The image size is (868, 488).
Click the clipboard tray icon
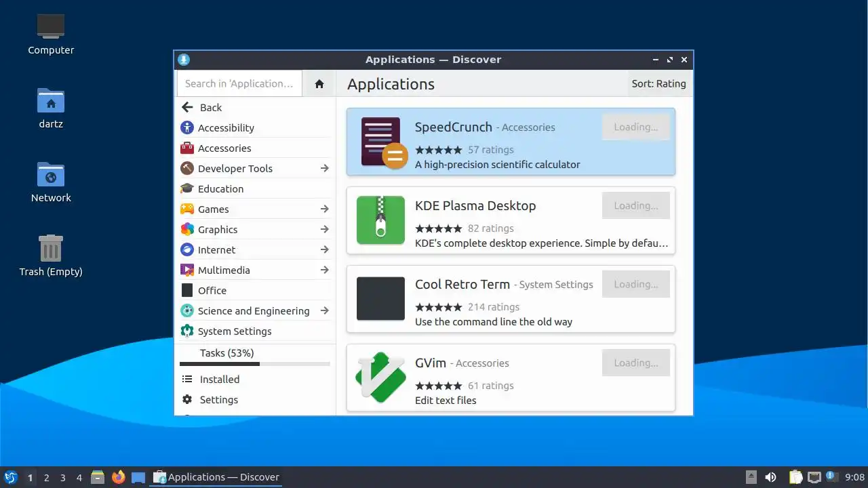(x=796, y=477)
